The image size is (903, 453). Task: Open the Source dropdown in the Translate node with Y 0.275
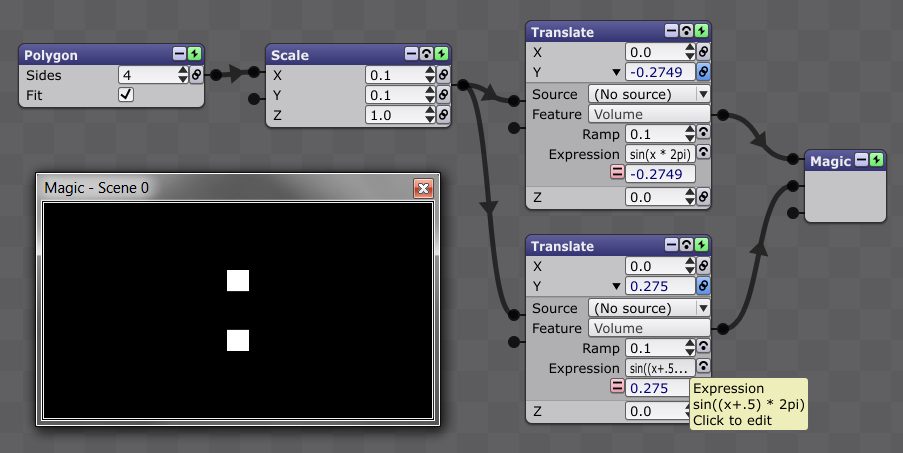649,308
